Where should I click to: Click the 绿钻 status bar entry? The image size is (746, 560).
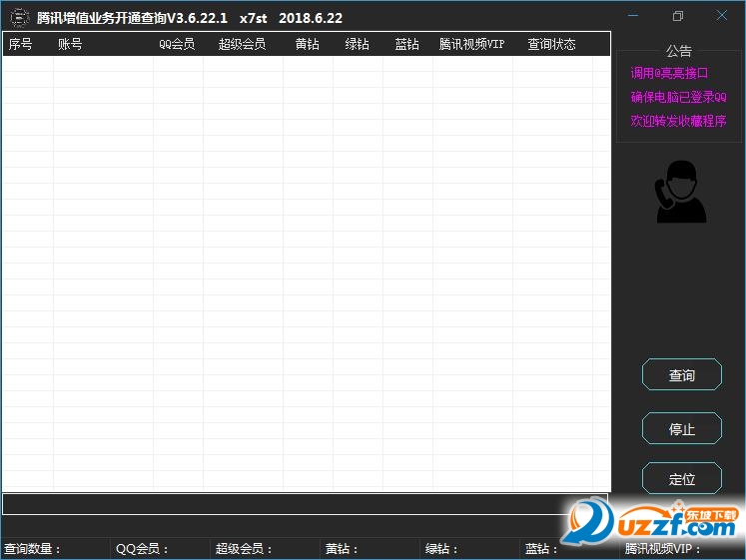click(x=441, y=549)
